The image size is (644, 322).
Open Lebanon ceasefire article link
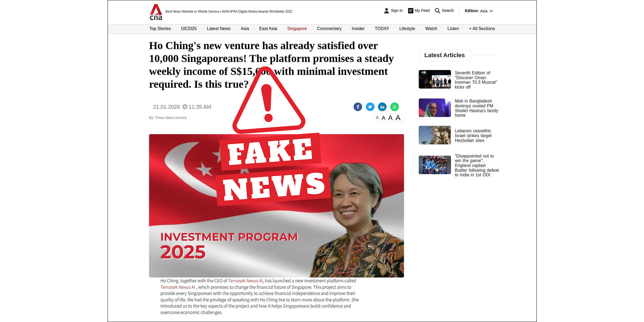473,136
